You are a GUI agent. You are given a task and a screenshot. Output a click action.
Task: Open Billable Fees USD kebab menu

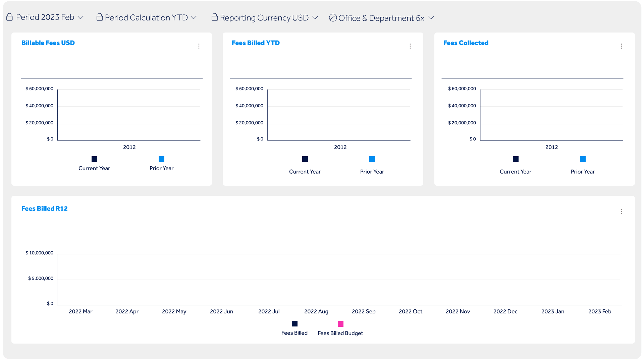(199, 46)
